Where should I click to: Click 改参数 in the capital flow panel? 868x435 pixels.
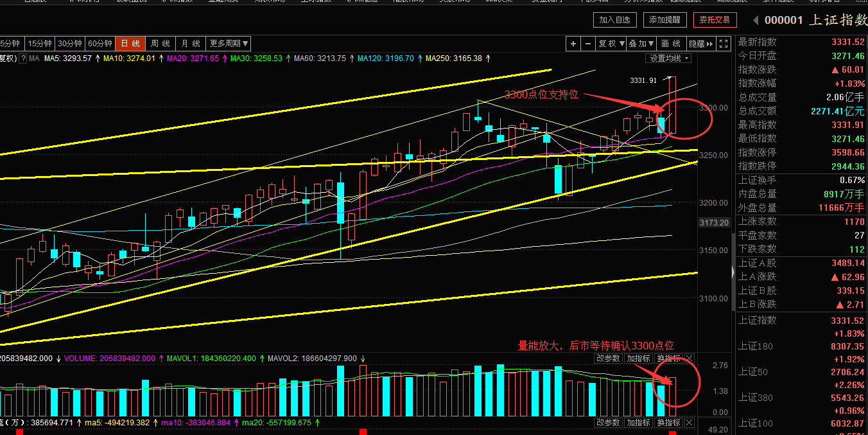click(x=608, y=422)
